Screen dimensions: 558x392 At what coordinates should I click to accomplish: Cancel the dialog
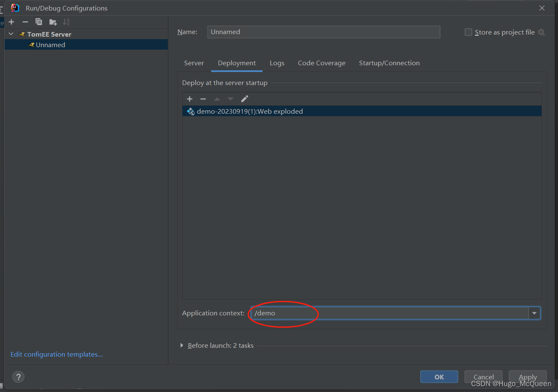483,377
